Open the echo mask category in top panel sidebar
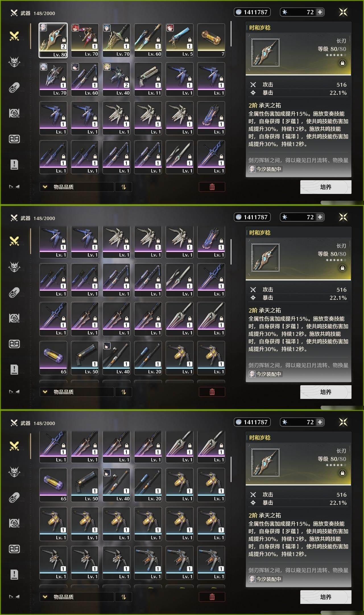Viewport: 364px width, 615px height. (x=14, y=61)
